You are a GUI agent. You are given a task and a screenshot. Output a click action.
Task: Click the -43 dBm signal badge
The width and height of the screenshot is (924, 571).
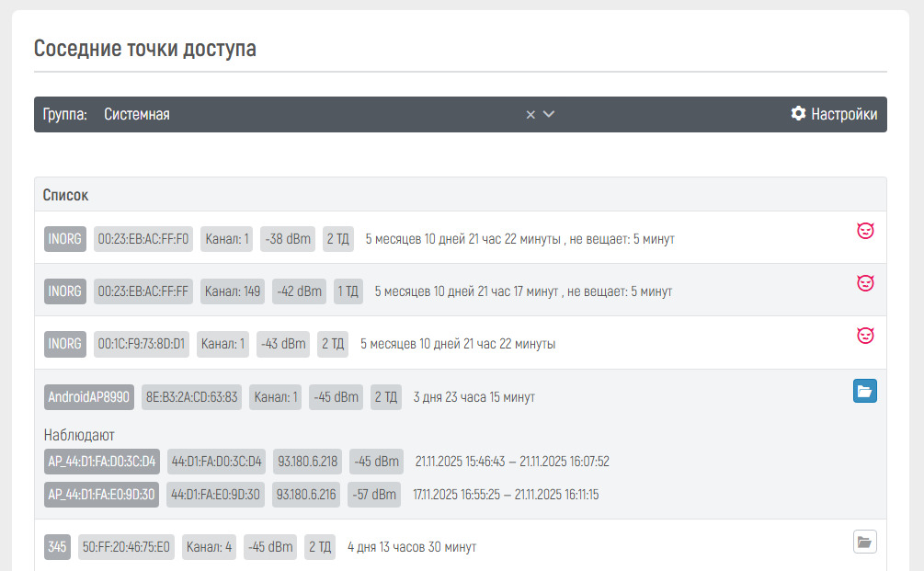tap(283, 344)
